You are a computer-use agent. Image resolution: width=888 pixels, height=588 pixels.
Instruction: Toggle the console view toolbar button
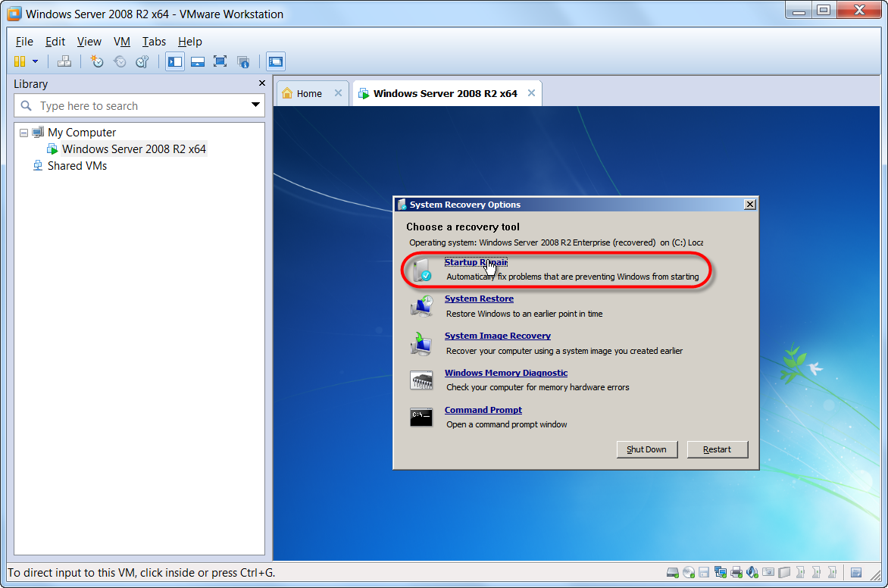[276, 61]
